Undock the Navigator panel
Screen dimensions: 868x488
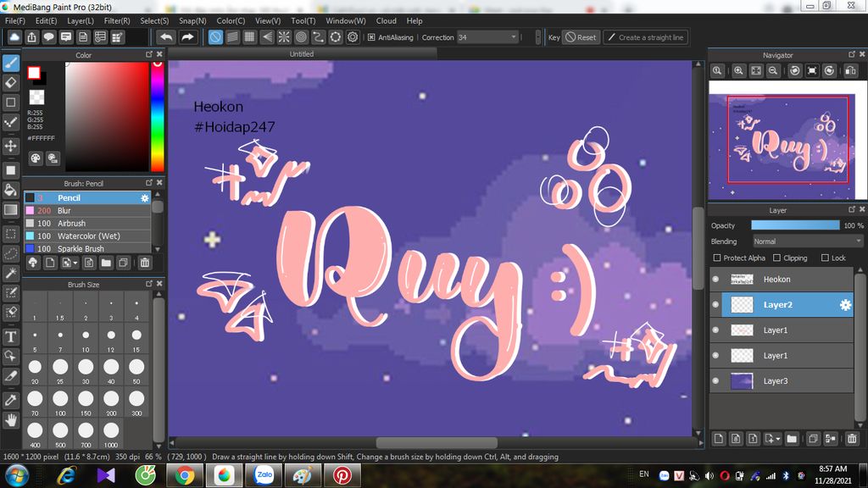(851, 54)
